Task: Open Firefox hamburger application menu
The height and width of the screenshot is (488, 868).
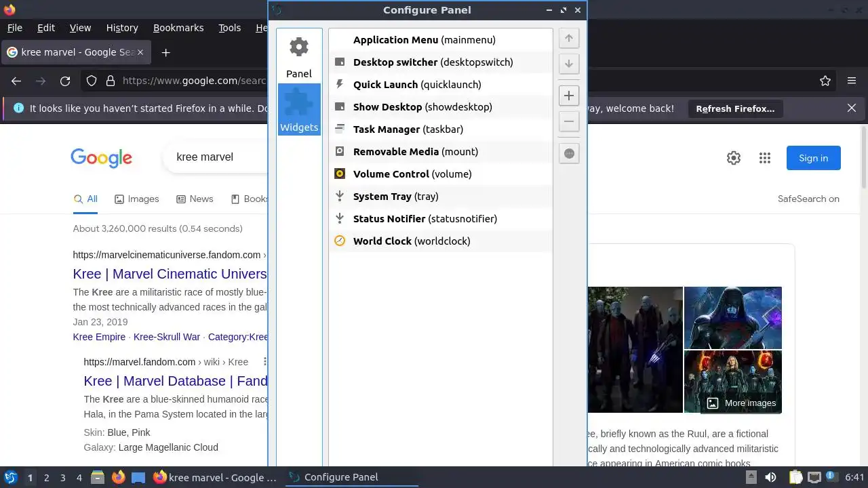Action: [x=852, y=81]
